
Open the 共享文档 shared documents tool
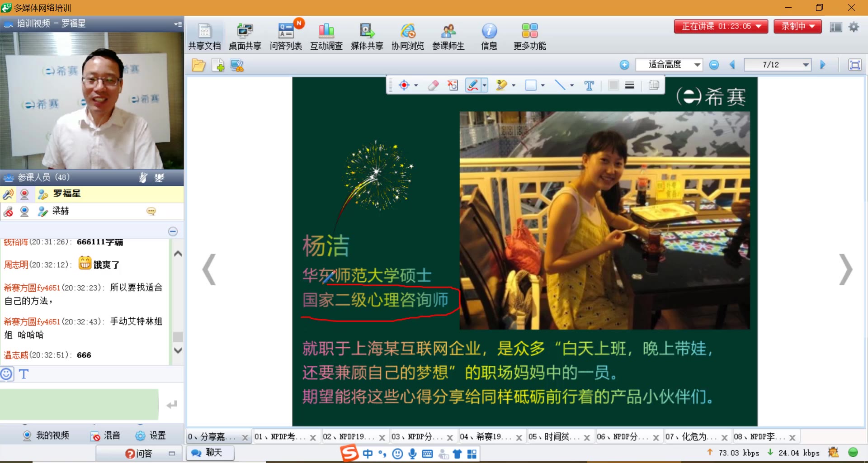(x=204, y=36)
